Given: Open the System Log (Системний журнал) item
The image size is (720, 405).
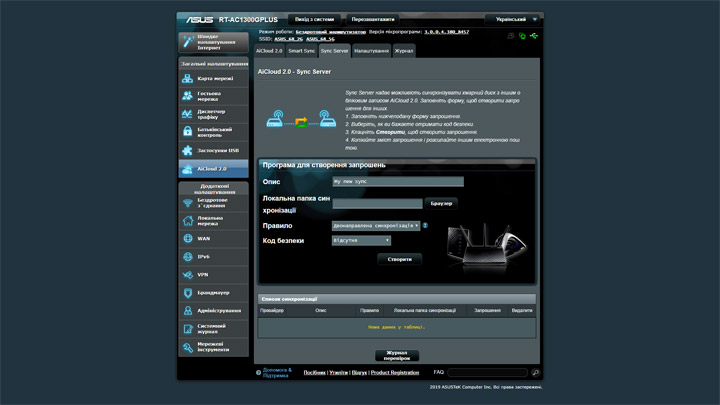Looking at the screenshot, I should [x=214, y=329].
